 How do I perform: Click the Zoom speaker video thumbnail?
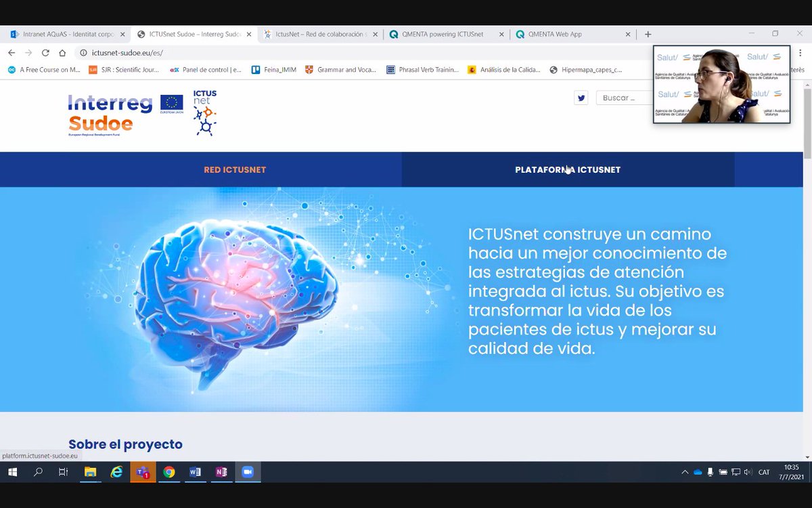[721, 85]
